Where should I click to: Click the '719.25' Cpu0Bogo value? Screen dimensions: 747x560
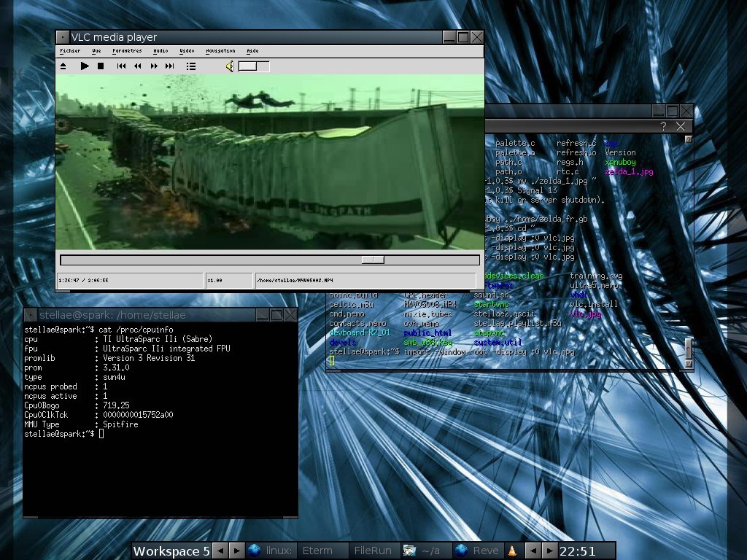(x=116, y=405)
